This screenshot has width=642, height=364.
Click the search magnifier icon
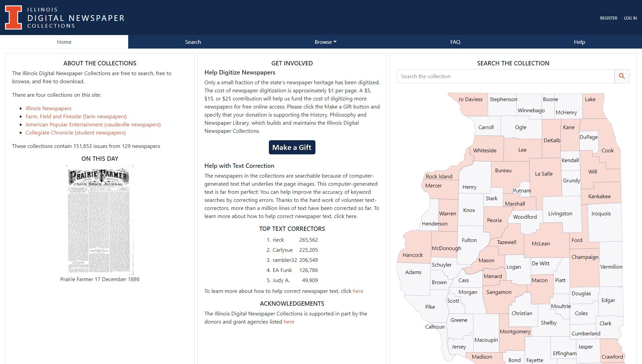(x=622, y=76)
